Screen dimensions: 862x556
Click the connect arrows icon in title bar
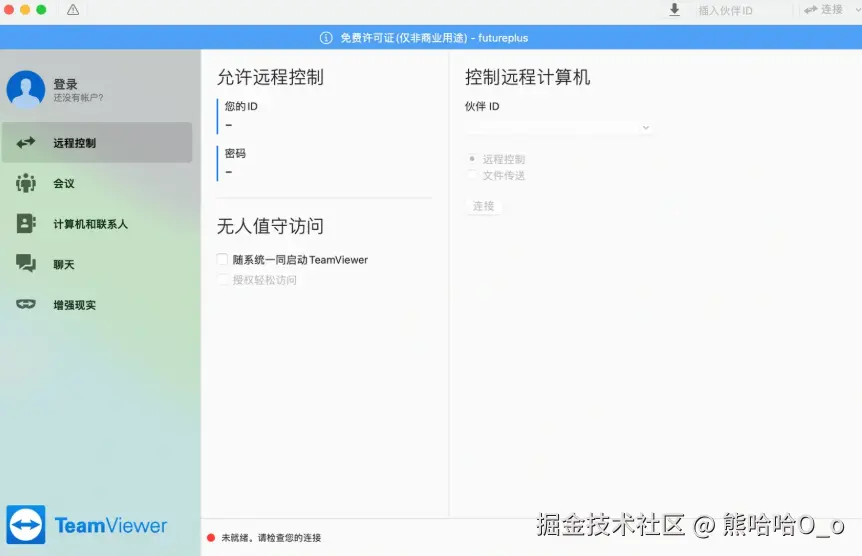coord(810,10)
